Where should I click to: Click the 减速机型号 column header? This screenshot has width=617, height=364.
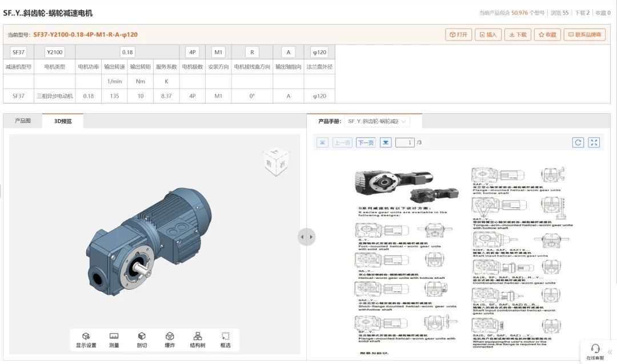18,67
